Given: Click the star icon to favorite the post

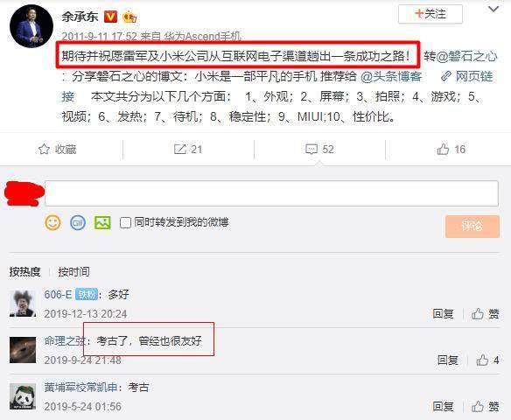Looking at the screenshot, I should (44, 150).
